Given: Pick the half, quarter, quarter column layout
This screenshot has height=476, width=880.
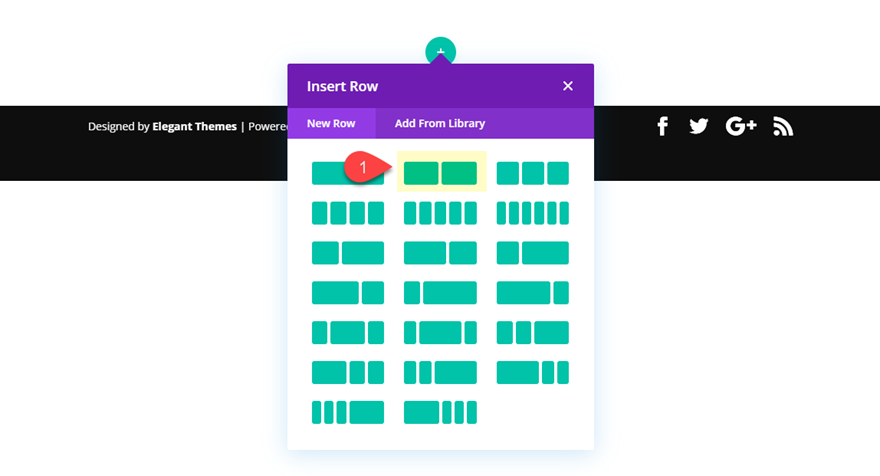Looking at the screenshot, I should [x=347, y=373].
